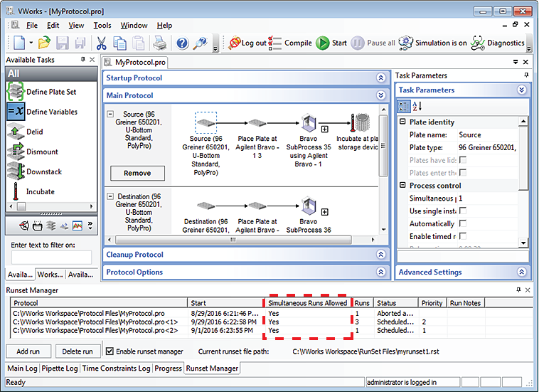Image resolution: width=539 pixels, height=392 pixels.
Task: Open the Diagnostics tool
Action: (479, 43)
